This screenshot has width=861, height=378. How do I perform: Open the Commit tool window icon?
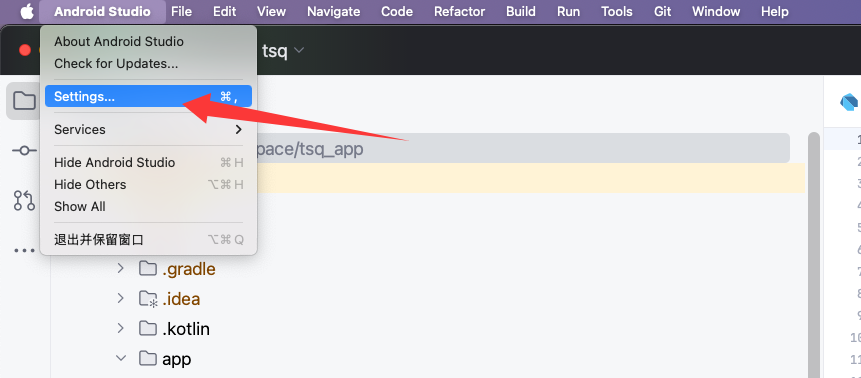(x=25, y=151)
